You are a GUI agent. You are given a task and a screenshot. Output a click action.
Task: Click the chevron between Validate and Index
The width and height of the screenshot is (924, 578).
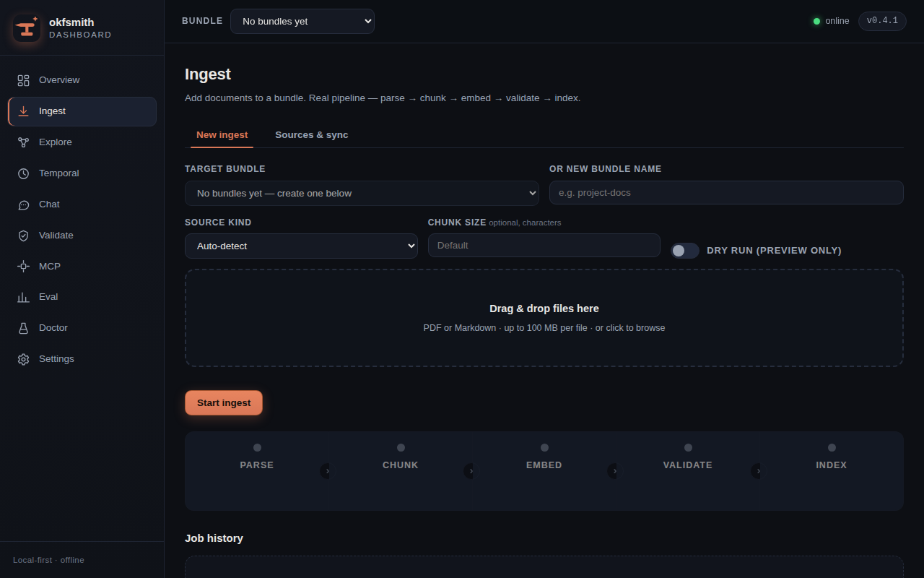pyautogui.click(x=757, y=471)
